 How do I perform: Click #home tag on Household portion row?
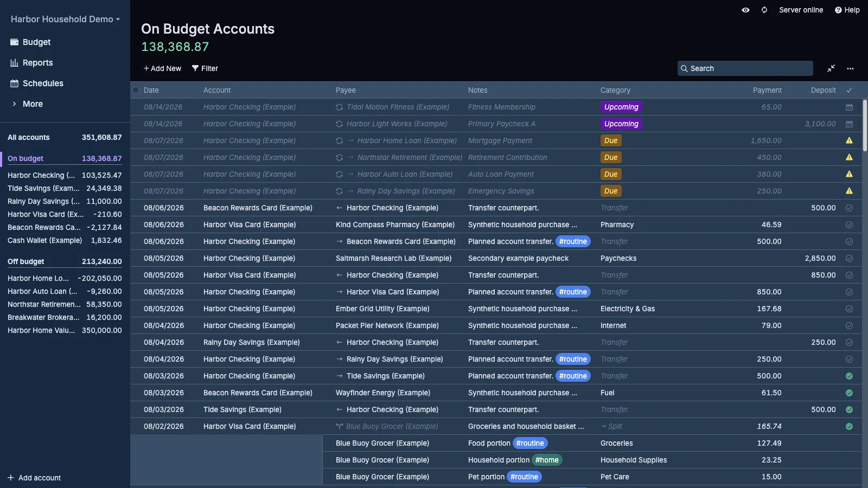pos(547,460)
